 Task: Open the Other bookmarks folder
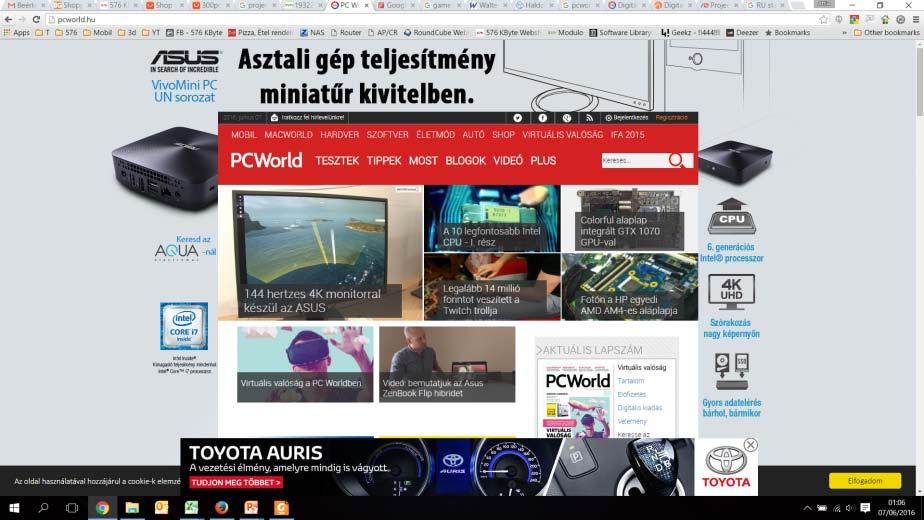pyautogui.click(x=886, y=33)
